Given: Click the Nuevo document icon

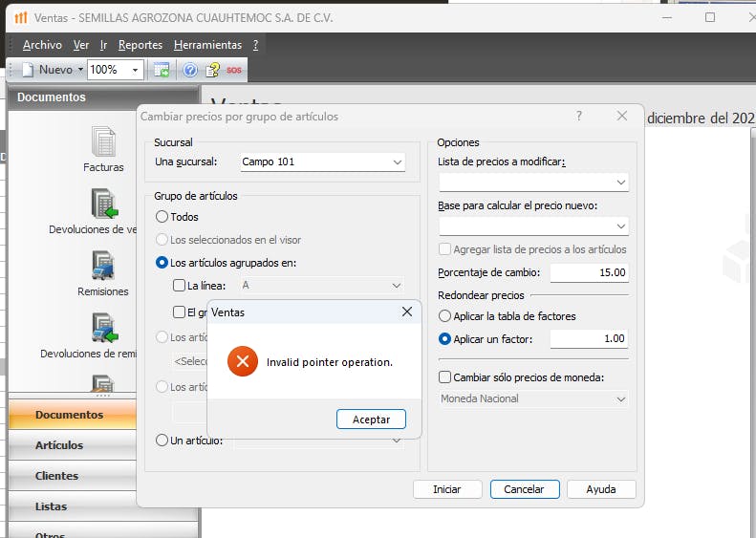Looking at the screenshot, I should pos(28,70).
